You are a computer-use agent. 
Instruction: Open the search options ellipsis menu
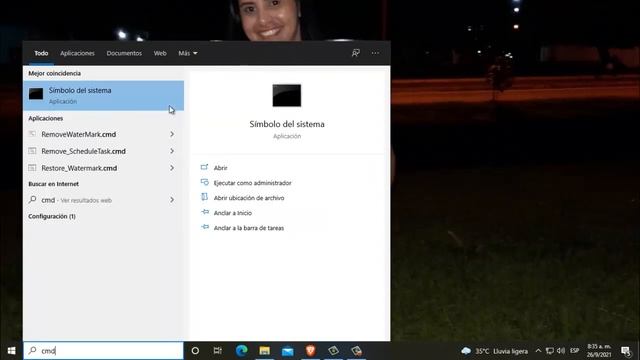coord(375,53)
